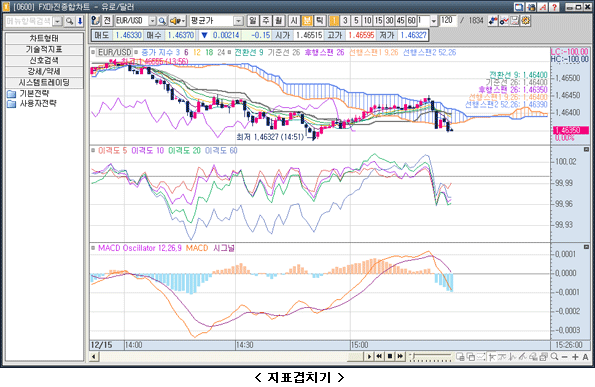The image size is (595, 387).
Task: Click the save chart icon in toolbar
Action: coord(515,20)
